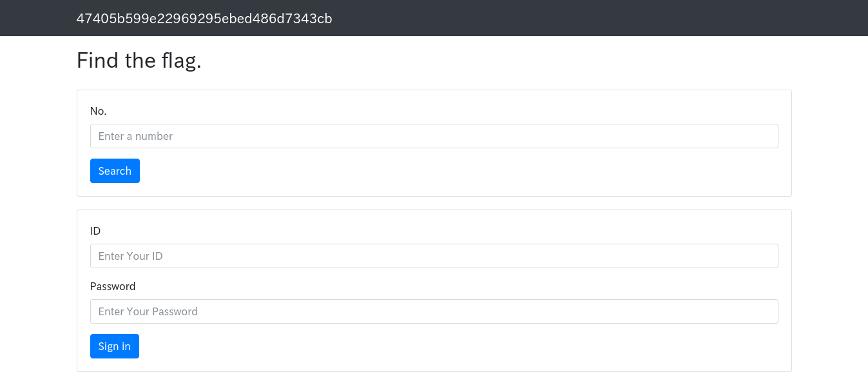Image resolution: width=868 pixels, height=372 pixels.
Task: Click the "No." field label
Action: point(98,111)
